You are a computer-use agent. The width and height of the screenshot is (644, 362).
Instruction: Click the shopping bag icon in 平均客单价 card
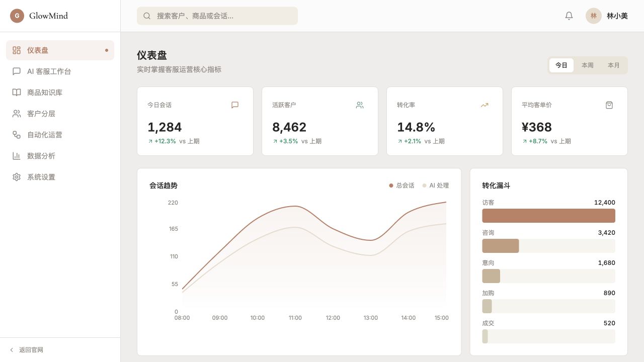[609, 105]
